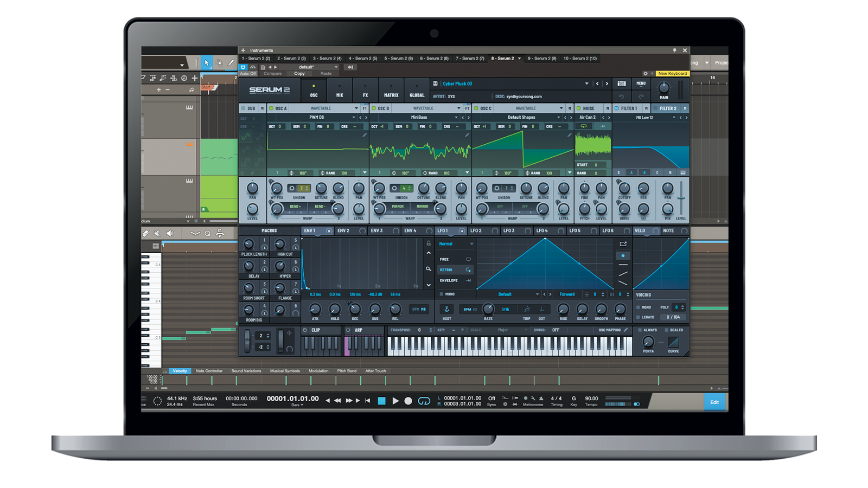Click the LFO host anchor icon
The width and height of the screenshot is (868, 488).
coord(446,309)
